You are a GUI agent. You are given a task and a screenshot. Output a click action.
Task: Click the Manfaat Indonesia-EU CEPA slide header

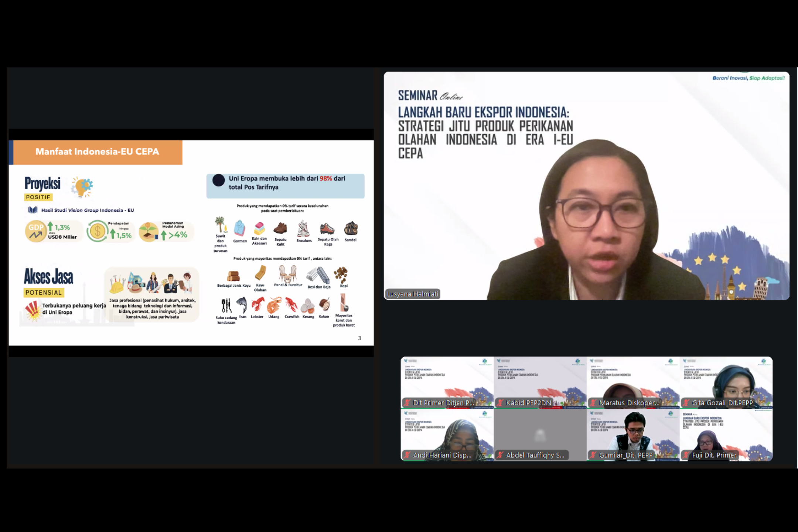pyautogui.click(x=97, y=152)
